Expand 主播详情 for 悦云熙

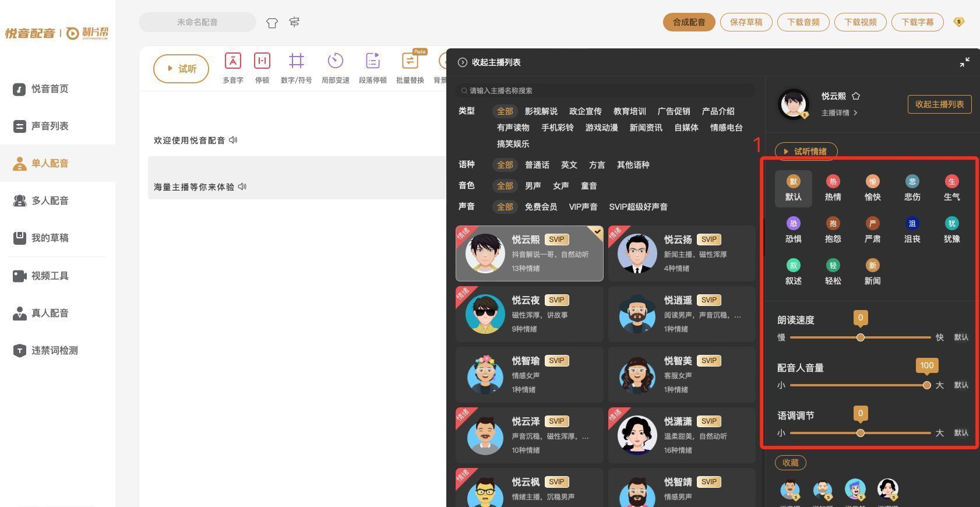[x=840, y=112]
